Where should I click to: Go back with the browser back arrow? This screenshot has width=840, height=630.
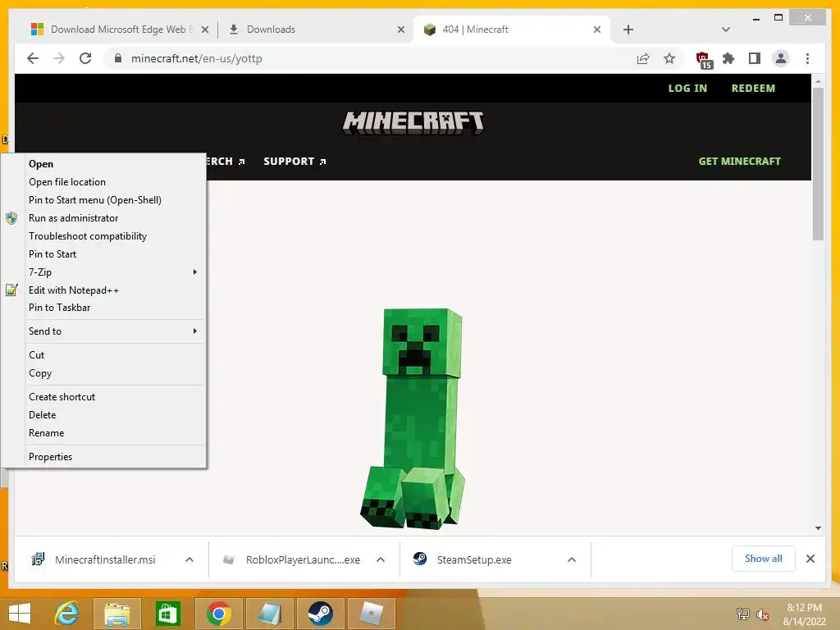point(33,58)
